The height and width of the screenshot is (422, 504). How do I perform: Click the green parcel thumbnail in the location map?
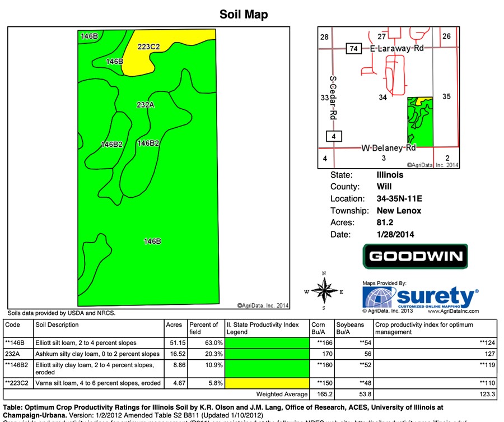click(420, 122)
